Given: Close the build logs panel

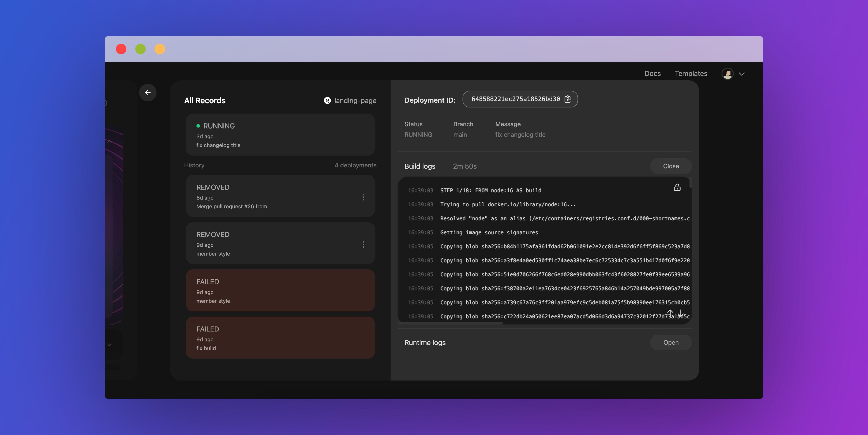Looking at the screenshot, I should [x=671, y=166].
